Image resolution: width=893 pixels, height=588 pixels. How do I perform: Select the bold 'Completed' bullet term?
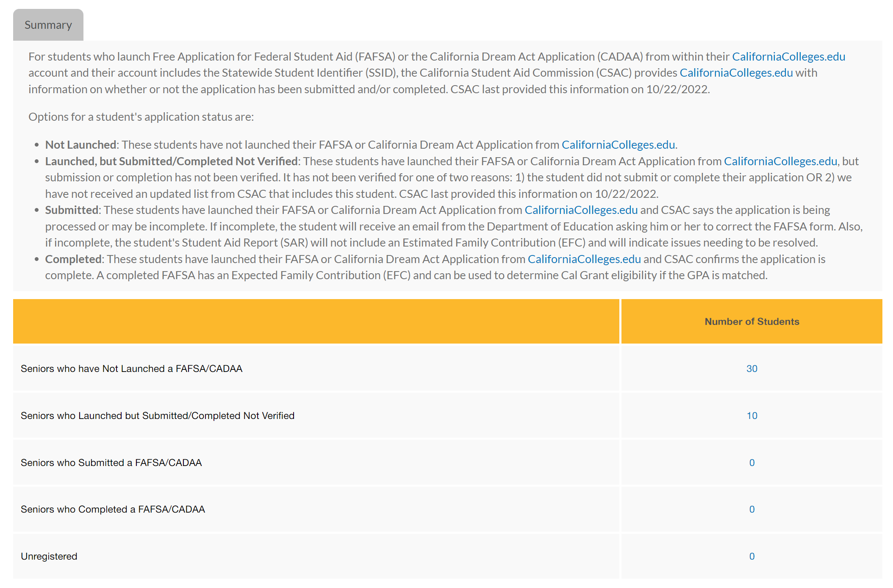(73, 259)
